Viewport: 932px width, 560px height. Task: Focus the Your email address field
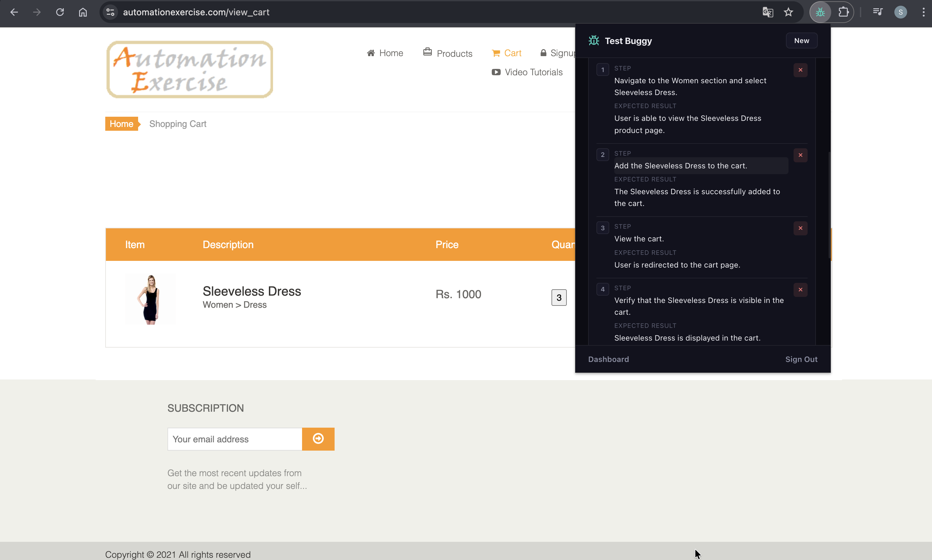234,439
